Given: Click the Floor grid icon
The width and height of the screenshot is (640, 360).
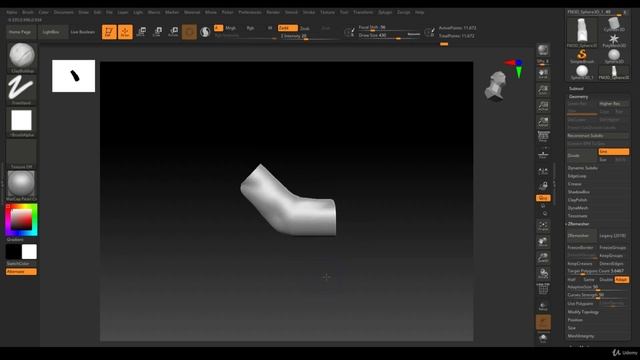Looking at the screenshot, I should coord(543,154).
